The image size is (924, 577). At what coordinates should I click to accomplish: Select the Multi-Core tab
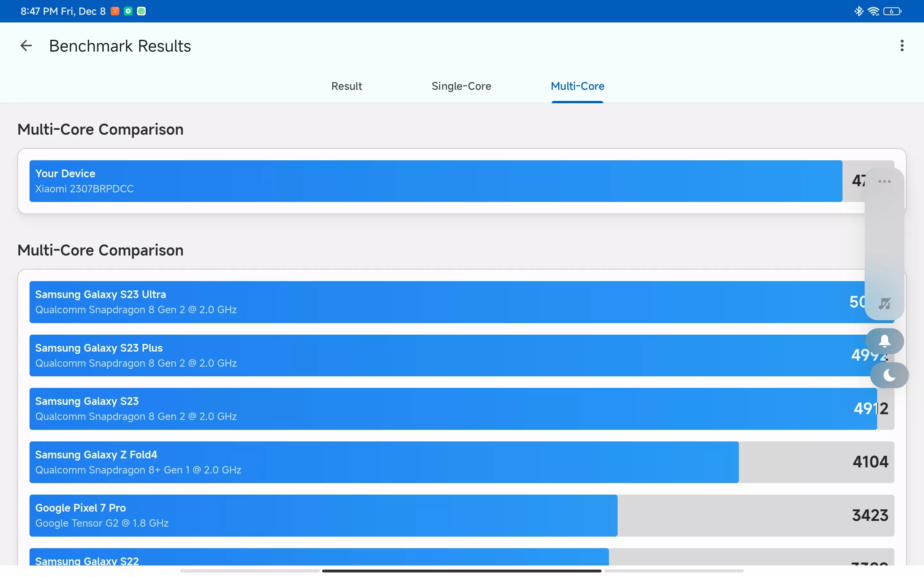(x=577, y=86)
